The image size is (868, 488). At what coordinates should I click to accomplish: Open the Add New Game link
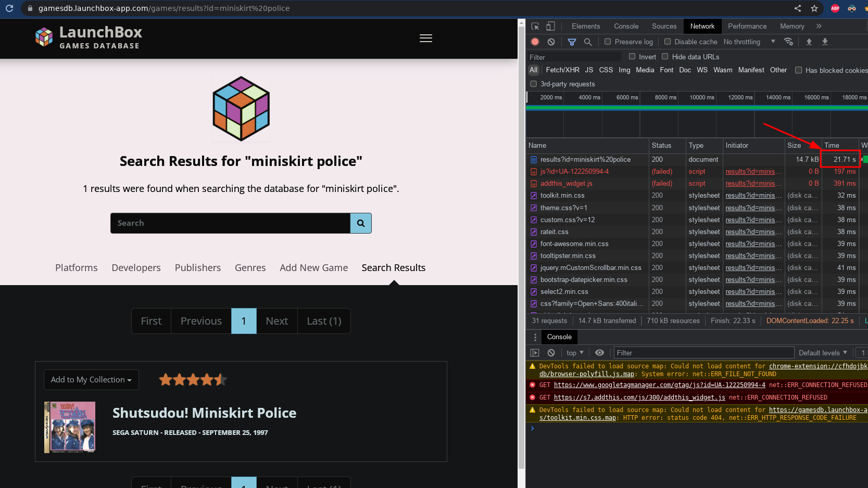(x=314, y=267)
